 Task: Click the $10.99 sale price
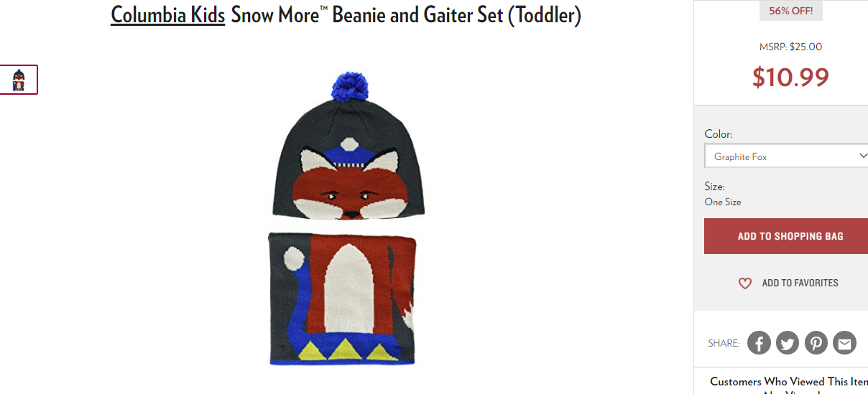tap(790, 77)
